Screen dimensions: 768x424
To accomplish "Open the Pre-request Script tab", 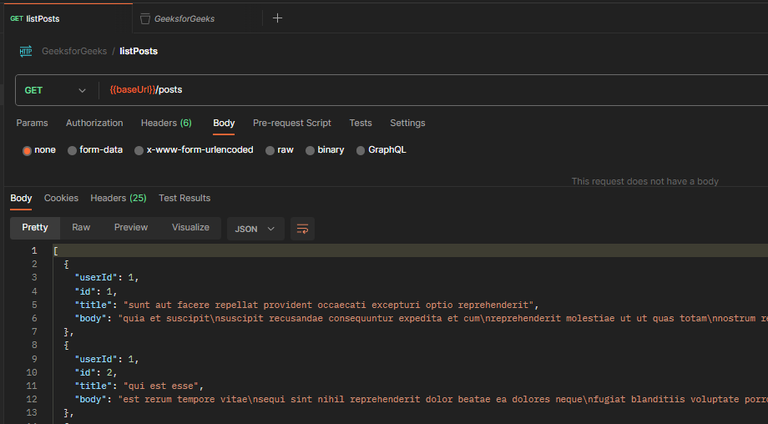I will tap(292, 123).
